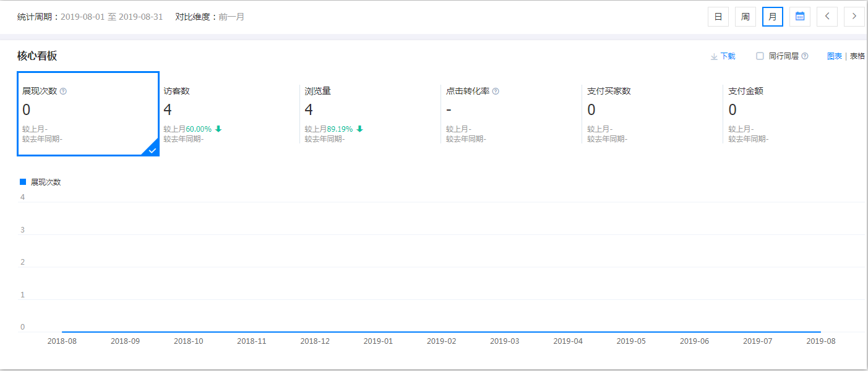This screenshot has width=868, height=371.
Task: Click help icon next to 点击转化率
Action: pyautogui.click(x=496, y=92)
